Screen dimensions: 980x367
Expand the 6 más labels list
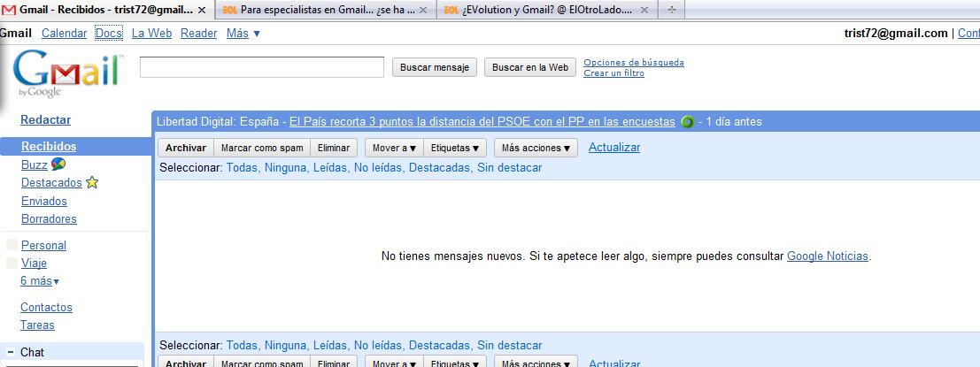[x=40, y=281]
